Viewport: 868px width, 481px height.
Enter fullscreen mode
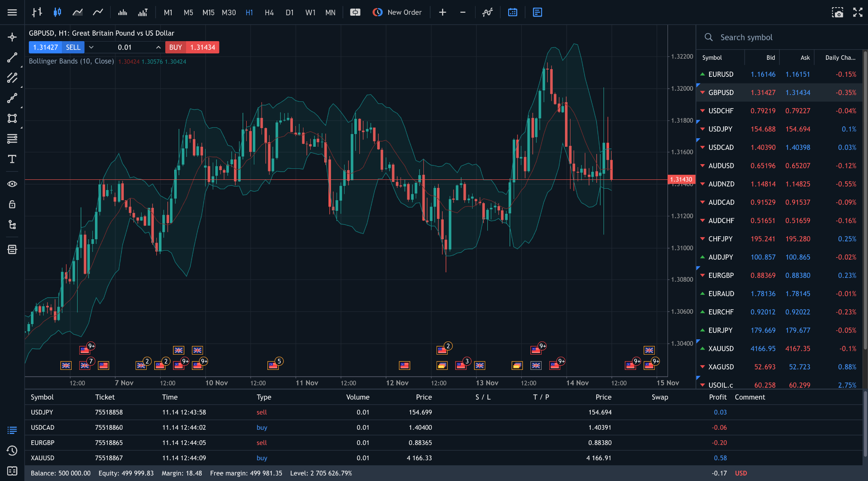coord(858,12)
